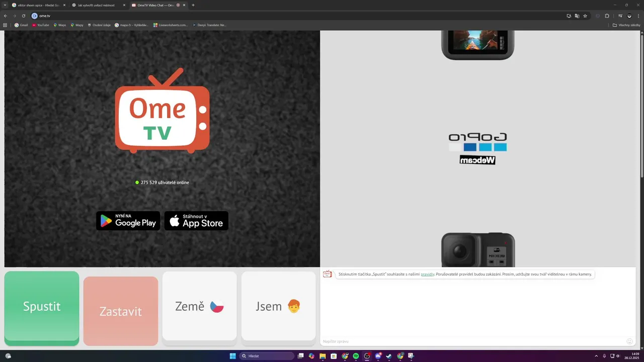Screen dimensions: 644x362
Task: Close the viktor sheen opice tab
Action: [64, 5]
